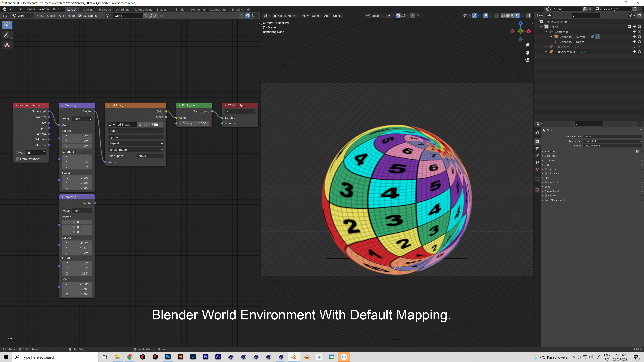Launch Photoshop from the taskbar
The height and width of the screenshot is (362, 644).
(168, 357)
